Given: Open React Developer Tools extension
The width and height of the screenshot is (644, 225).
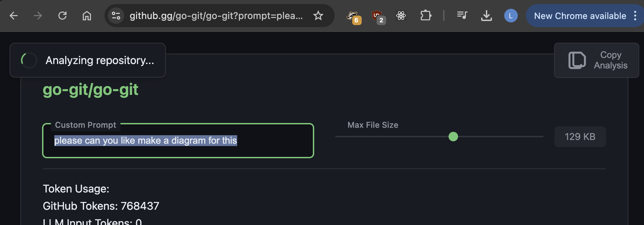Looking at the screenshot, I should click(401, 16).
